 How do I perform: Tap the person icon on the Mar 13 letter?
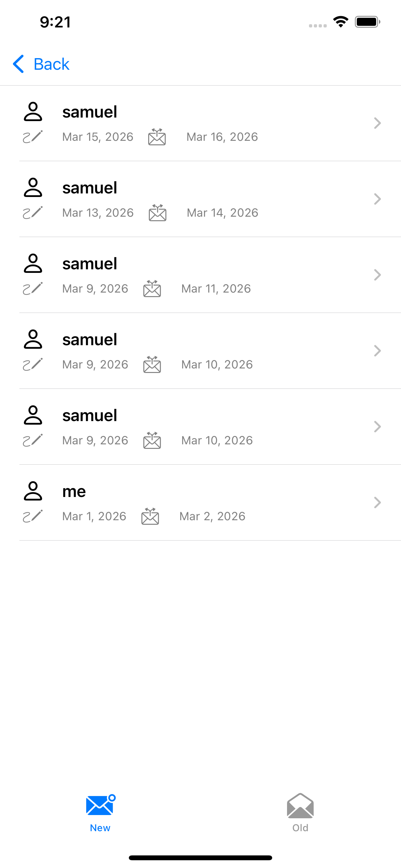coord(33,187)
